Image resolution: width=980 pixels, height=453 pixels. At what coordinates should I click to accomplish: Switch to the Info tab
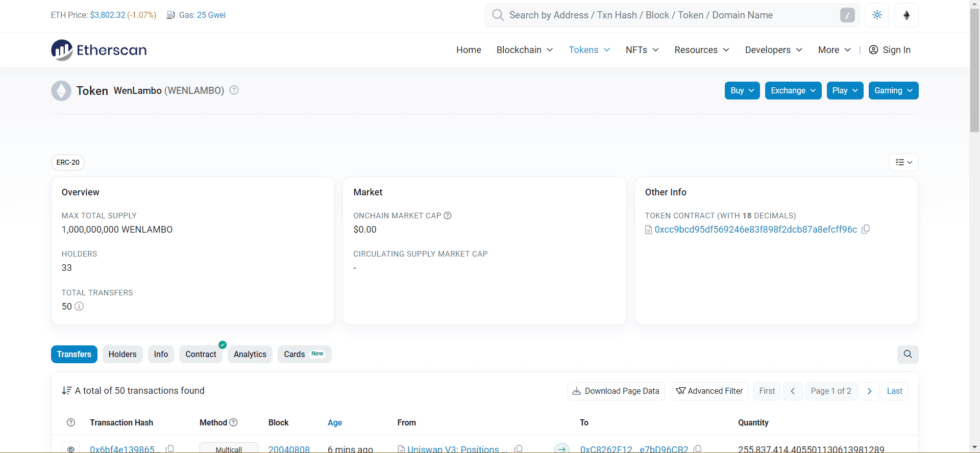point(161,355)
